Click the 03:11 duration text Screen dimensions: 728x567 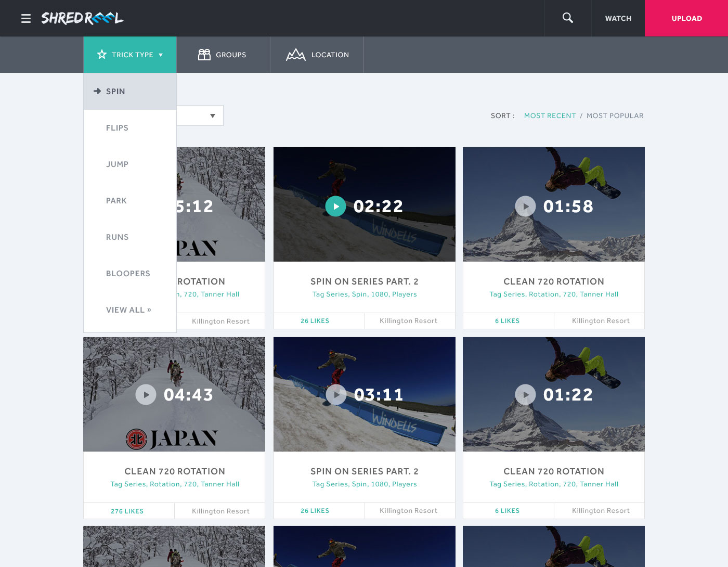click(379, 395)
